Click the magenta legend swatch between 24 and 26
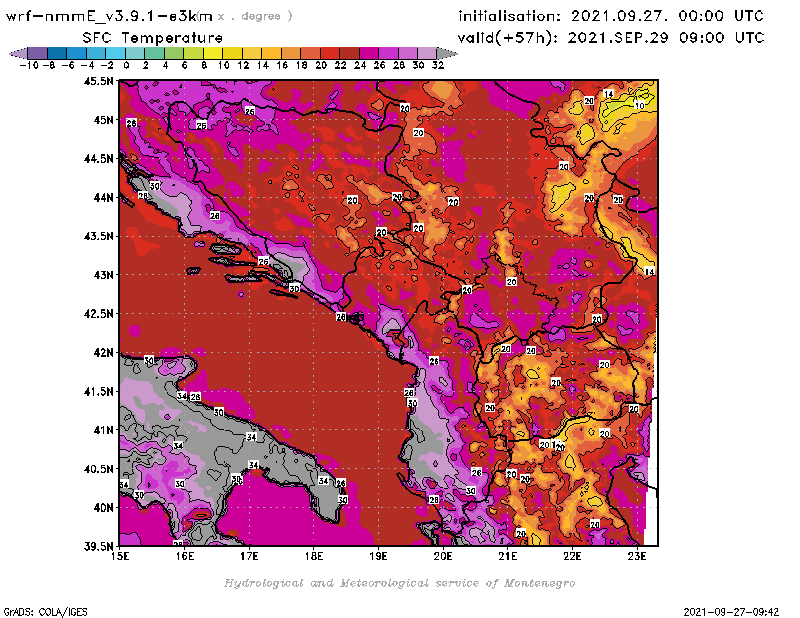This screenshot has width=800, height=618. coord(369,54)
